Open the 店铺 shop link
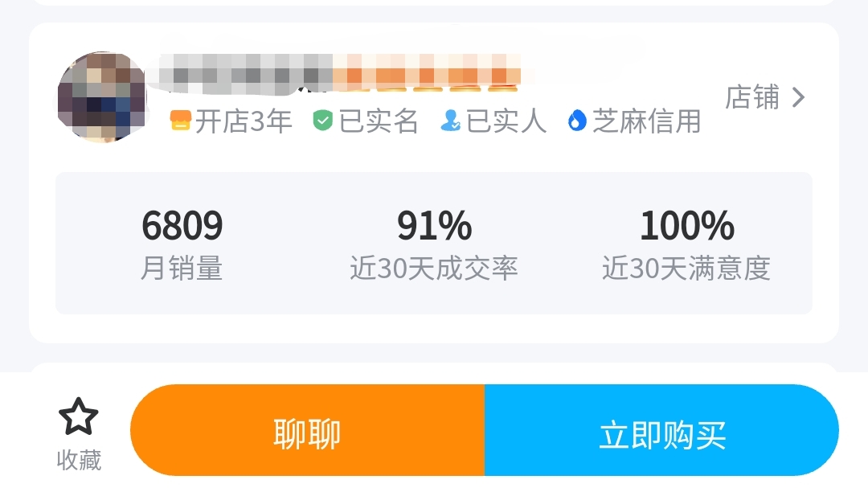Image resolution: width=868 pixels, height=488 pixels. coord(765,97)
